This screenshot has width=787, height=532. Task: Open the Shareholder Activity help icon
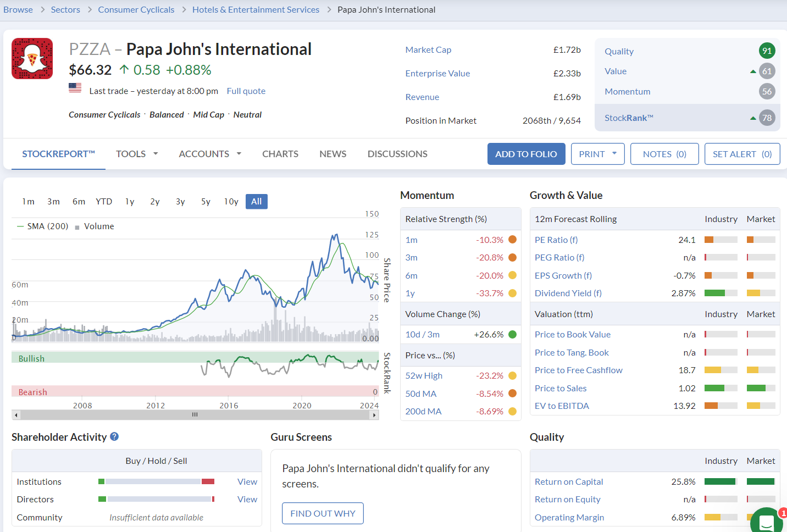click(114, 436)
